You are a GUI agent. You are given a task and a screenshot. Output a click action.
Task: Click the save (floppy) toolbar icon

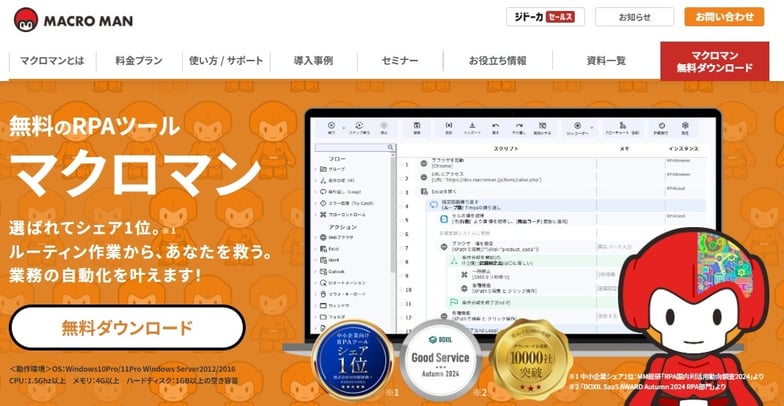(x=417, y=126)
